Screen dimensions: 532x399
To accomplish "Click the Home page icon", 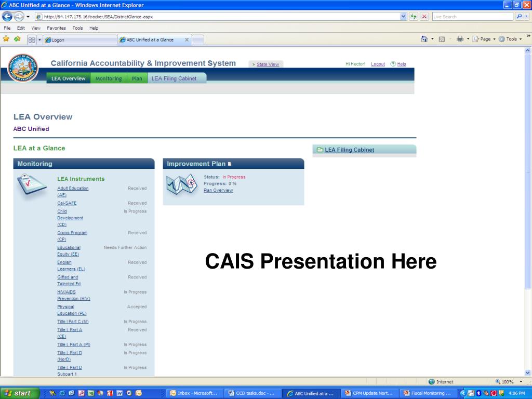I will point(424,39).
